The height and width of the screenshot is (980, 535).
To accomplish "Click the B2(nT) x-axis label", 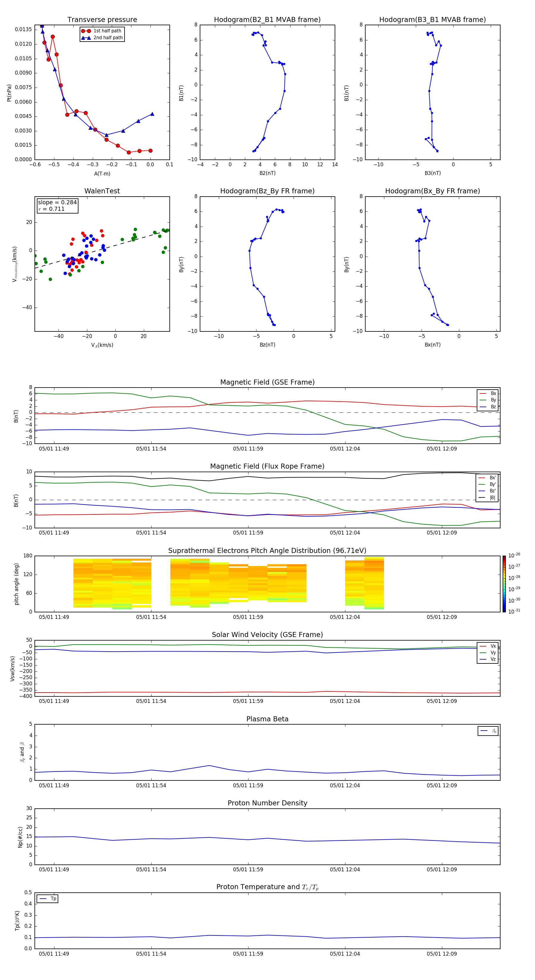I will click(x=267, y=173).
